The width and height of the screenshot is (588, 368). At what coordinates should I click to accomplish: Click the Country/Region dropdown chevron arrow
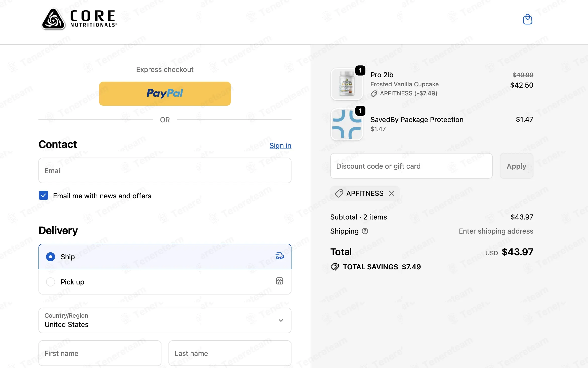tap(281, 320)
